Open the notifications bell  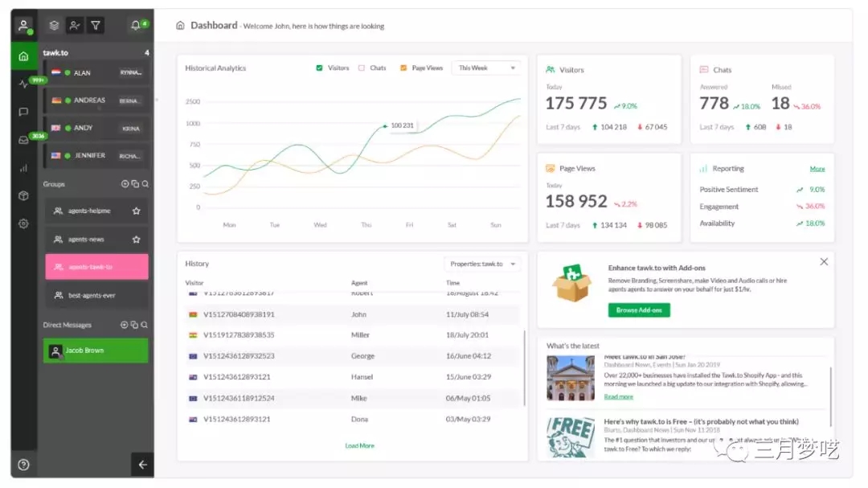[x=137, y=26]
